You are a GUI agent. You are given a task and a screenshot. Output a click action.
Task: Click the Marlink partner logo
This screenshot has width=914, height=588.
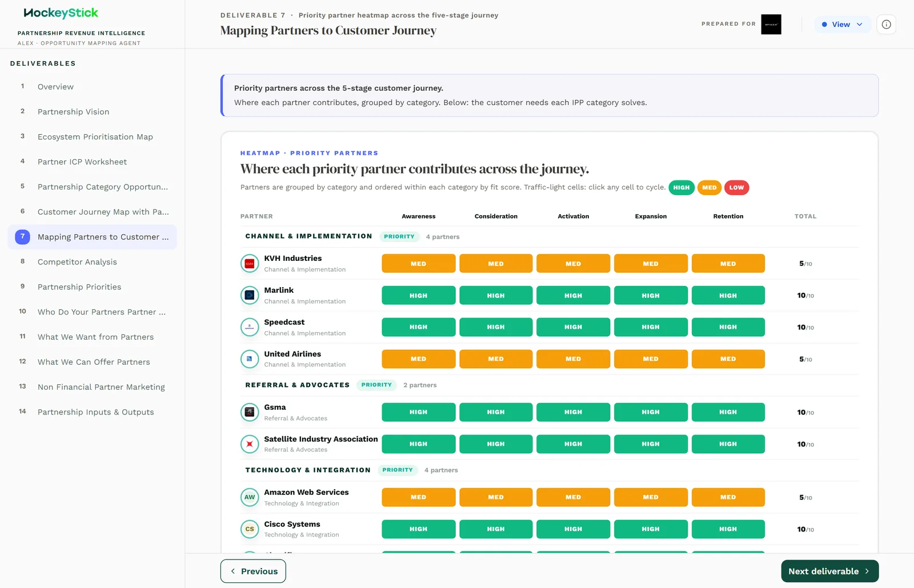250,295
